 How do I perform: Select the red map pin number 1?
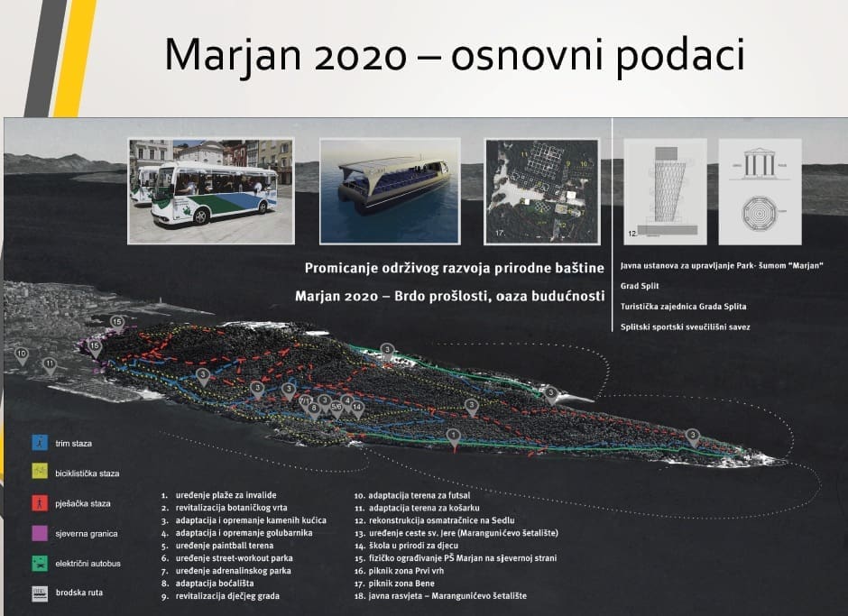pyautogui.click(x=453, y=437)
